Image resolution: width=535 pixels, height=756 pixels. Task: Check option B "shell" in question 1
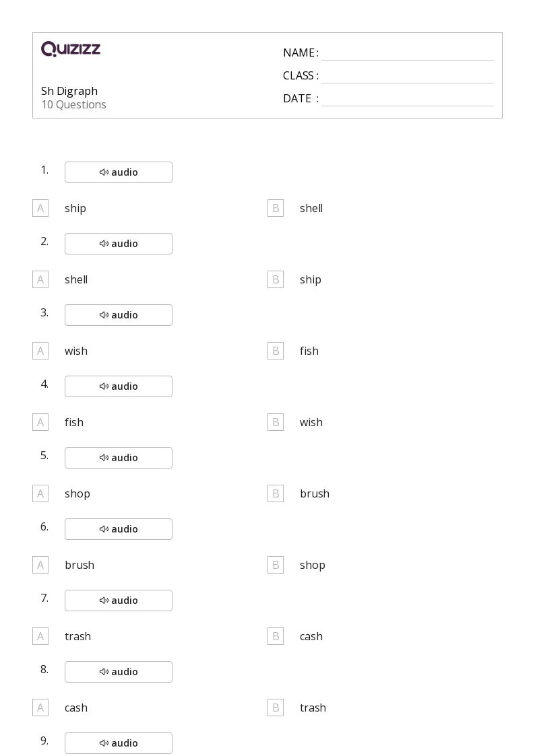pyautogui.click(x=276, y=208)
